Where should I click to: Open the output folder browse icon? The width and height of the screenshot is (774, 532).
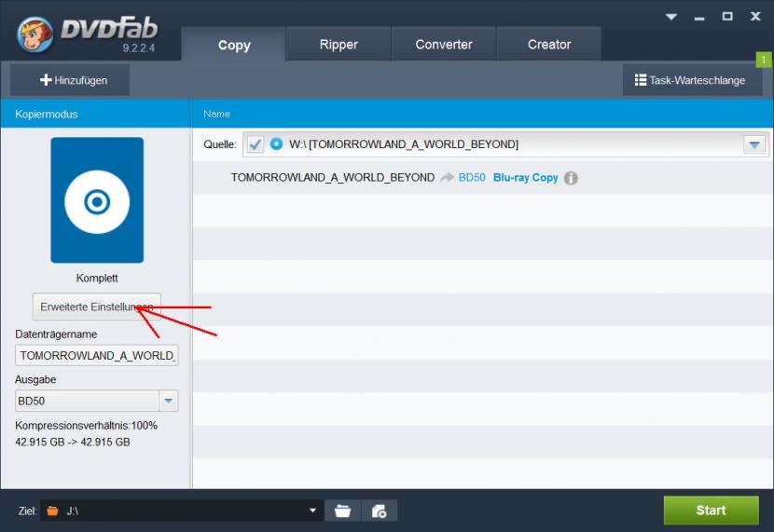(x=342, y=511)
